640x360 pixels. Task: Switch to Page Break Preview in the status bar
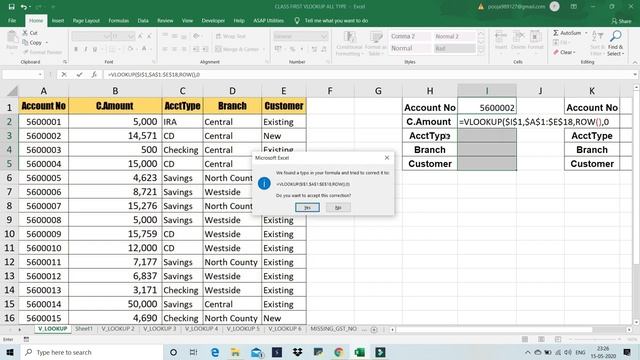(x=558, y=339)
